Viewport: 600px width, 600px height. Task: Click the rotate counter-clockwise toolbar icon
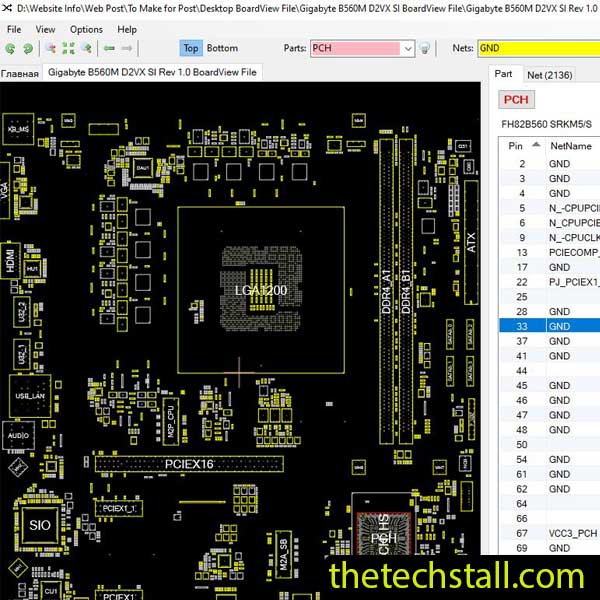click(10, 49)
